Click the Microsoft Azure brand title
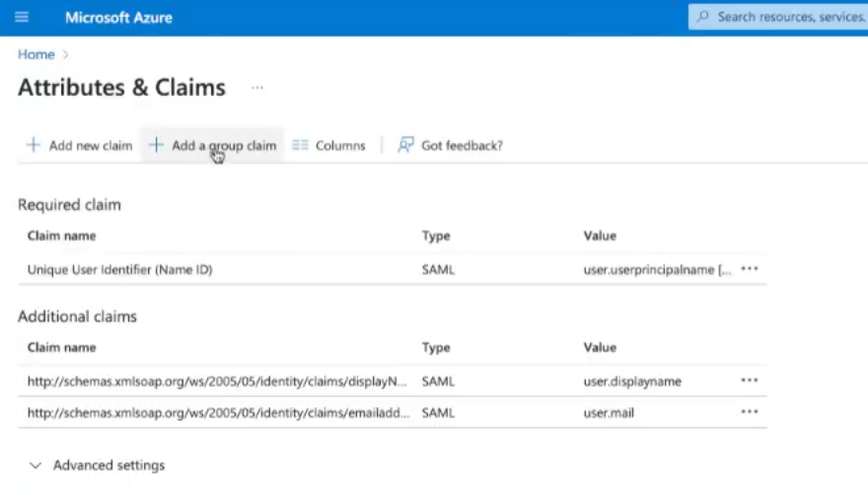The image size is (868, 501). [x=117, y=17]
